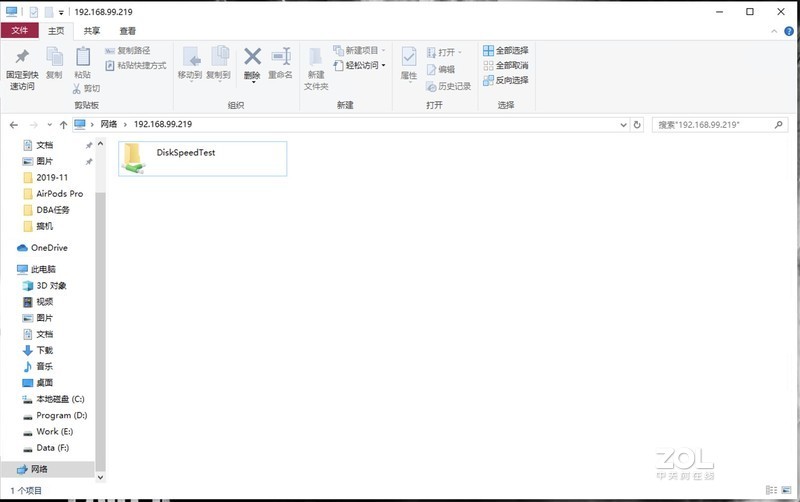
Task: Click Select none (全部取消)
Action: coord(506,65)
